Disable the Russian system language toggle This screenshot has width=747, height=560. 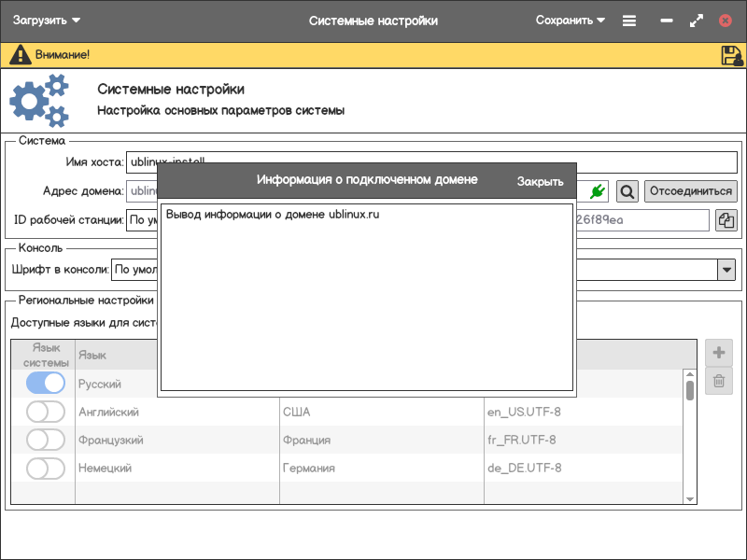point(46,384)
